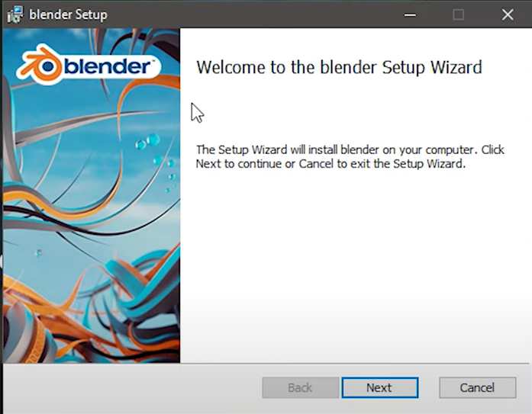Click the disabled maximize button

(x=459, y=14)
